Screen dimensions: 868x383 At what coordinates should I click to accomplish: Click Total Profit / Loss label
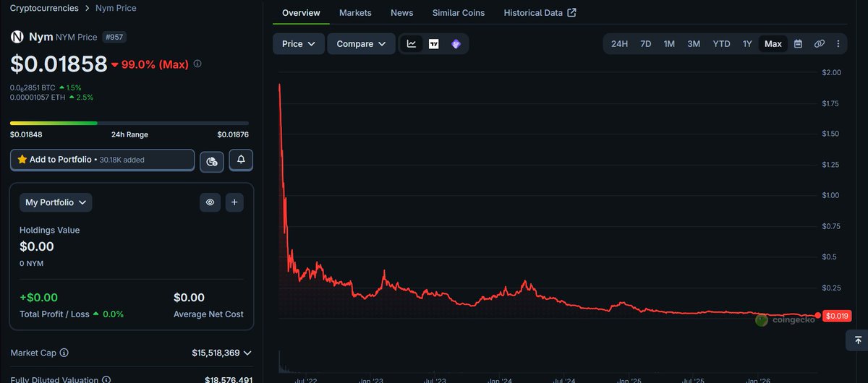point(55,314)
